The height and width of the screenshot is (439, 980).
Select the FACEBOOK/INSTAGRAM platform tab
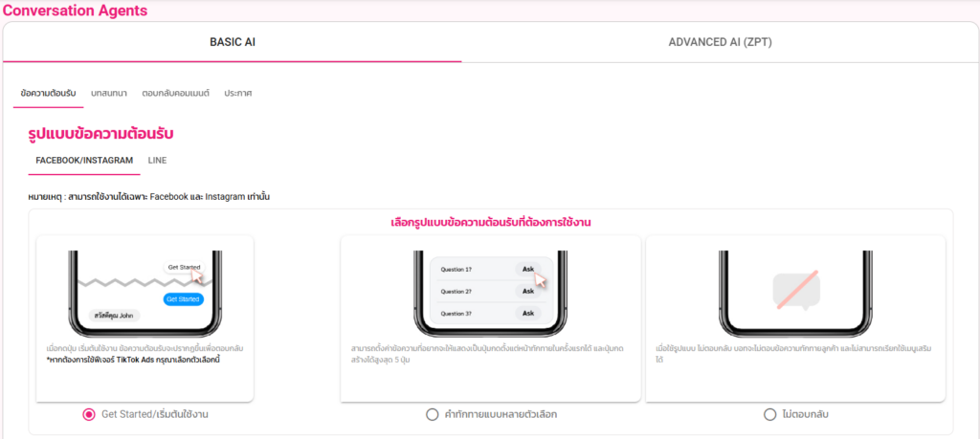[x=84, y=161]
